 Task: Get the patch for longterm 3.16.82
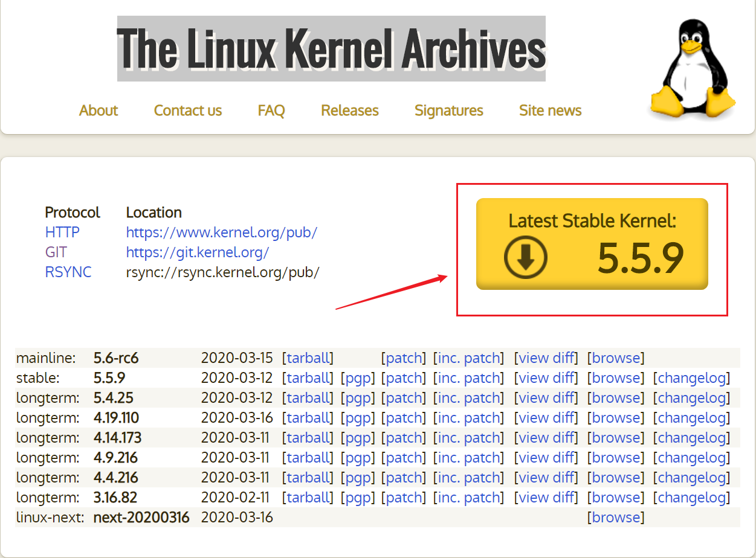(x=404, y=498)
